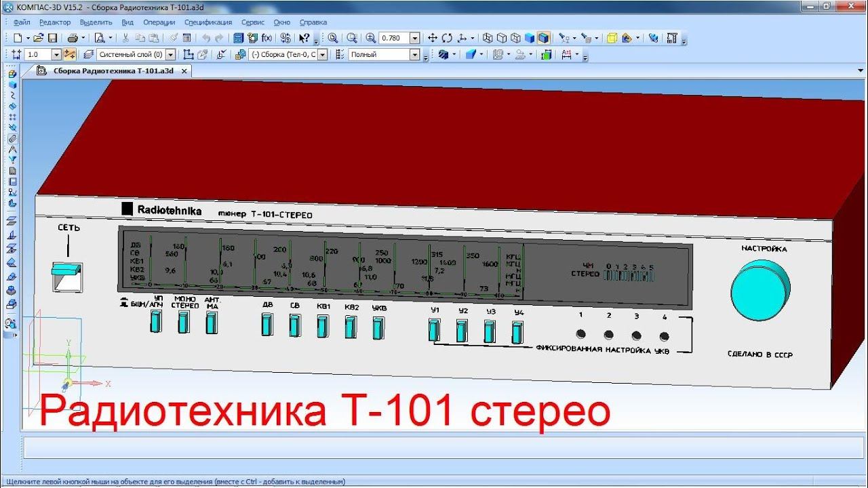Expand the print preview arrow dropdown
The image size is (868, 488).
(x=111, y=38)
